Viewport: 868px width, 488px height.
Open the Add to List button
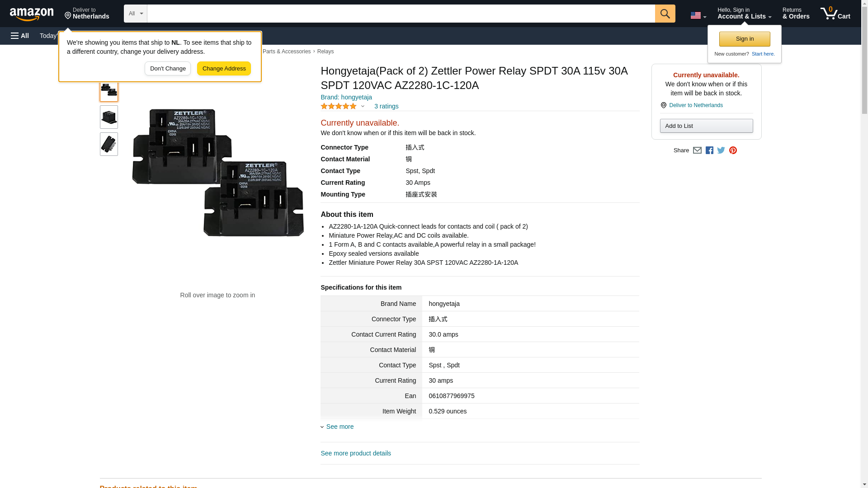[x=706, y=126]
